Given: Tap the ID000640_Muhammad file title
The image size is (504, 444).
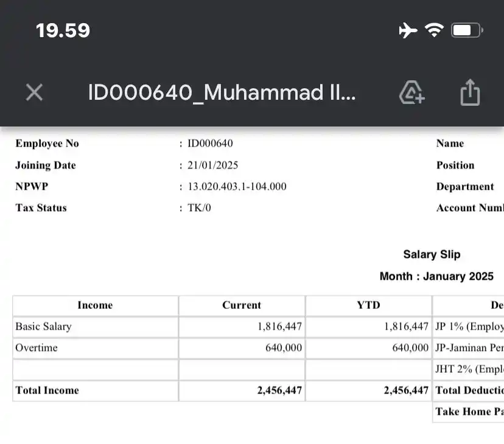Looking at the screenshot, I should (222, 92).
